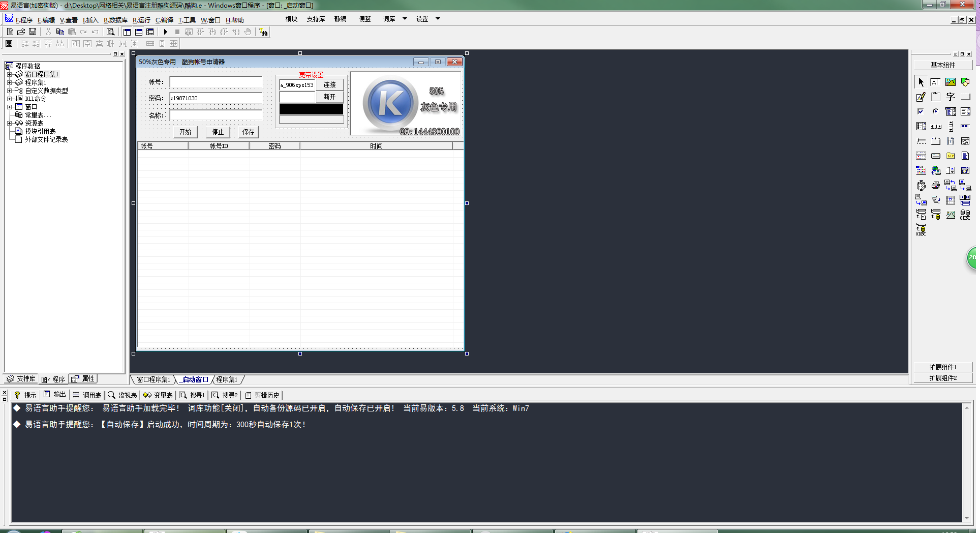The width and height of the screenshot is (980, 533).
Task: Click the binoculars help search icon
Action: point(263,32)
